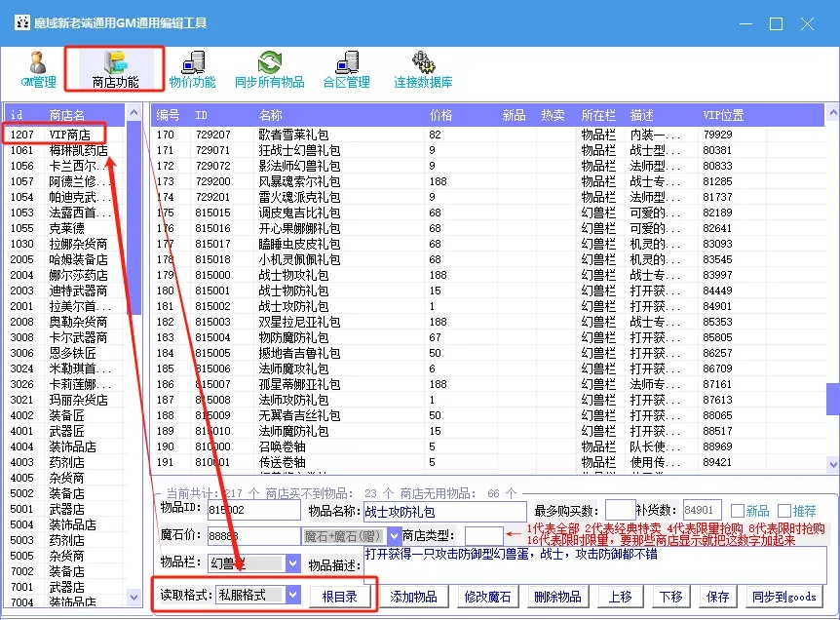Viewport: 840px width, 620px height.
Task: Select the 传送卷轴 item row
Action: 487,462
